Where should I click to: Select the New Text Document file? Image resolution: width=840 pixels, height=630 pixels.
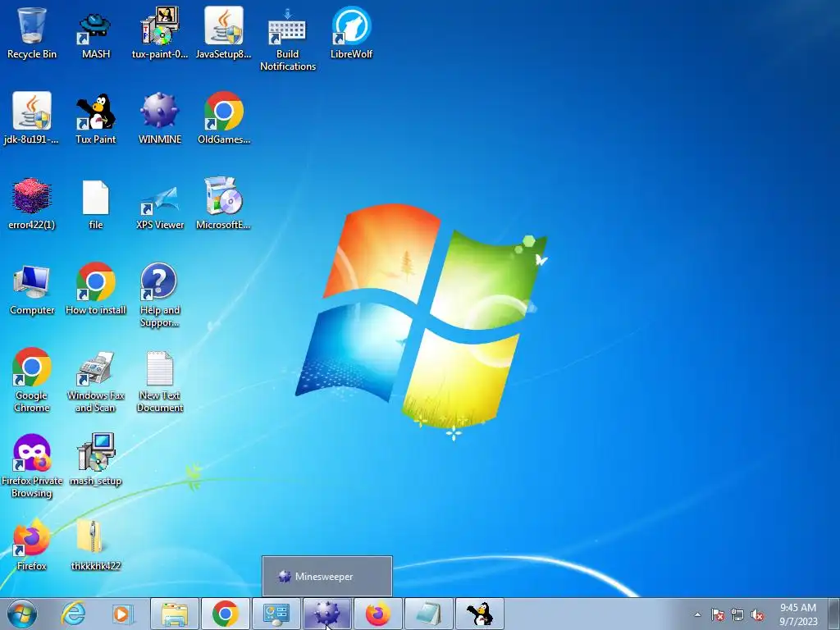160,380
